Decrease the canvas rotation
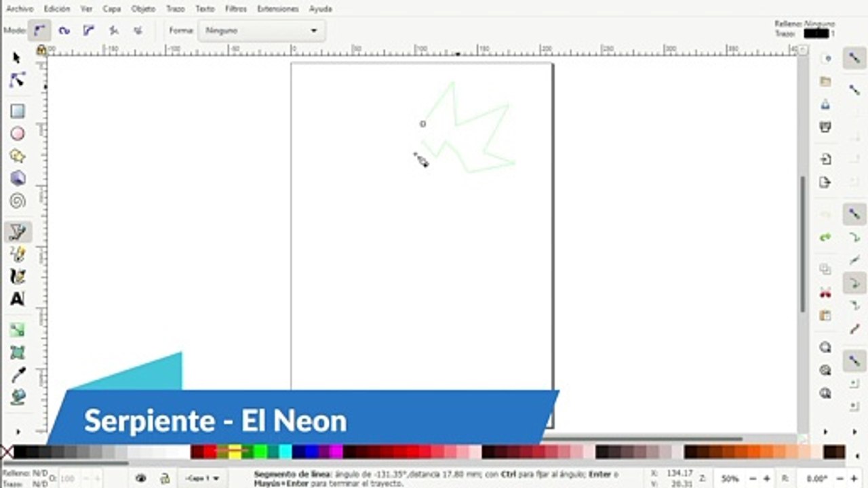 coord(841,479)
